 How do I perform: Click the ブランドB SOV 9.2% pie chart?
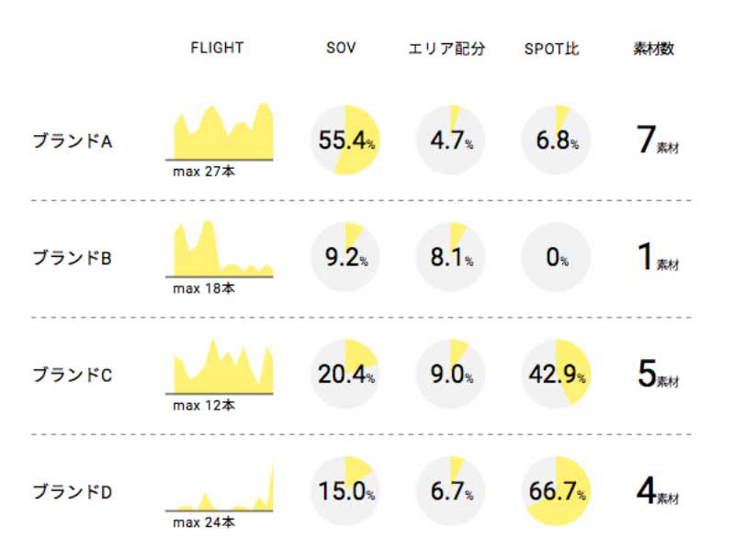pyautogui.click(x=345, y=257)
